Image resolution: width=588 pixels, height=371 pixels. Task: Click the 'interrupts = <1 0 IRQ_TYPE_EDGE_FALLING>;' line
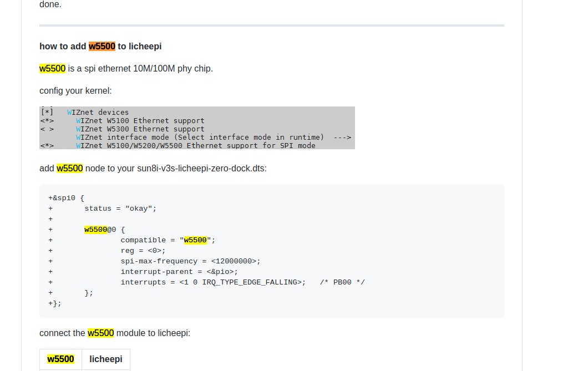point(213,282)
